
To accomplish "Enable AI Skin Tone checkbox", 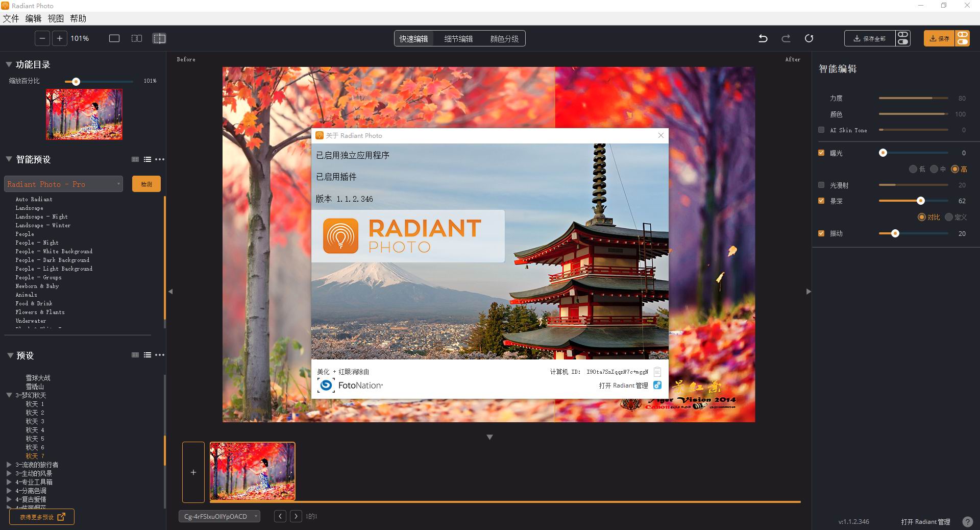I will tap(821, 130).
